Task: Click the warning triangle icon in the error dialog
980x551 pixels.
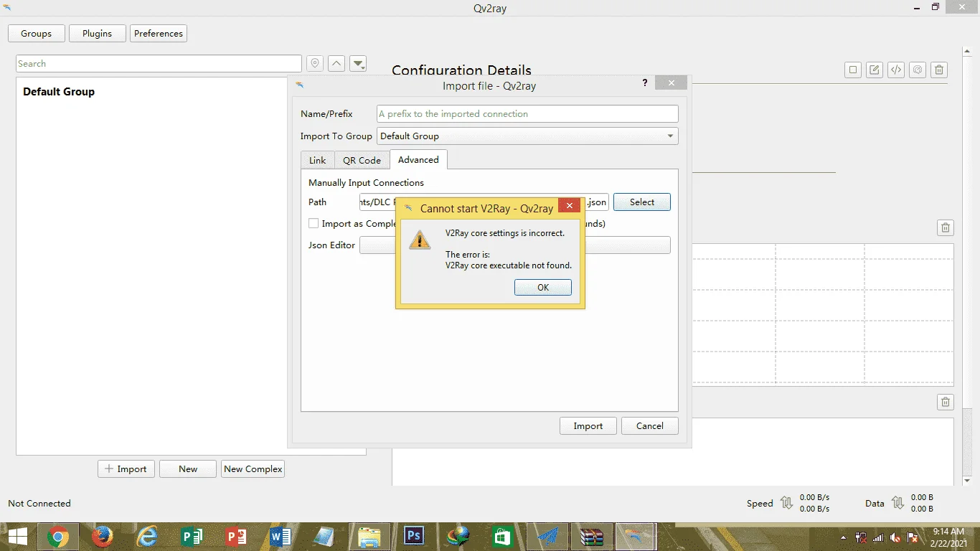Action: (420, 240)
